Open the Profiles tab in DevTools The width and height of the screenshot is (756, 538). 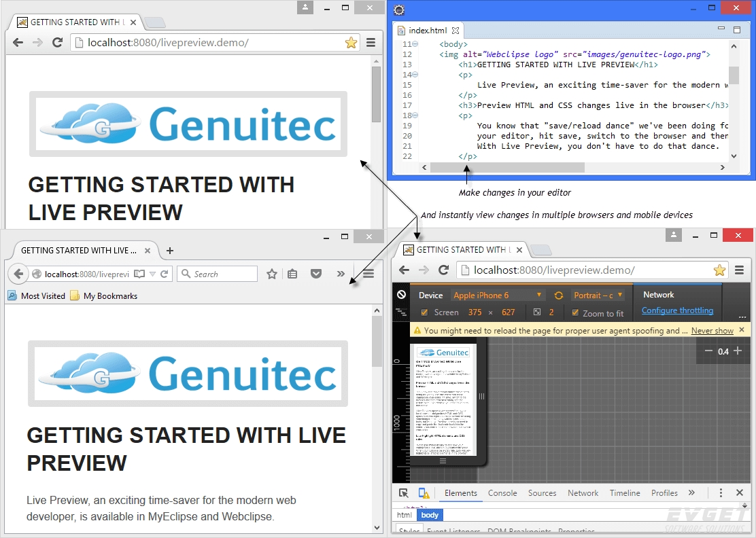pos(664,492)
